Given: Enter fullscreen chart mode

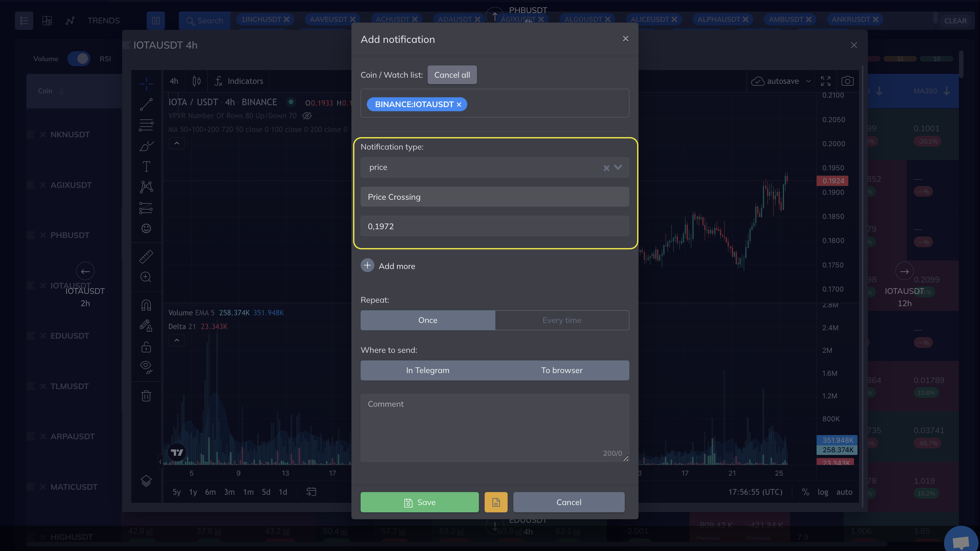Looking at the screenshot, I should tap(826, 81).
